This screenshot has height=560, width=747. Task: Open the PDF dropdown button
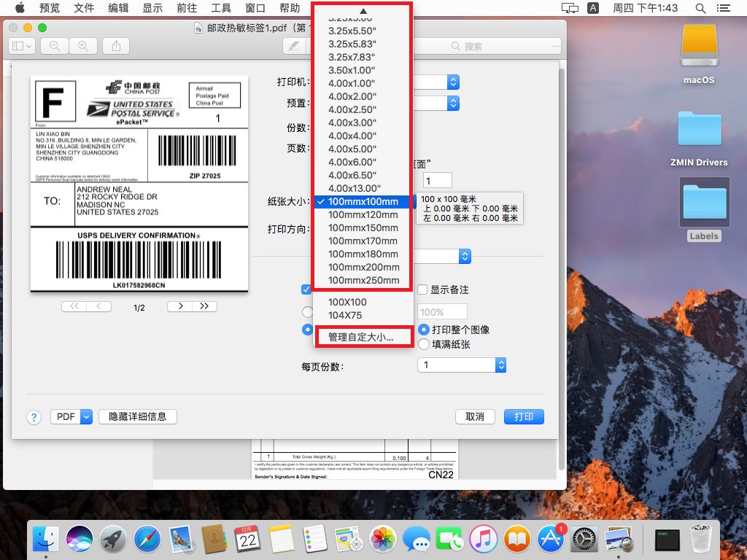coord(71,416)
